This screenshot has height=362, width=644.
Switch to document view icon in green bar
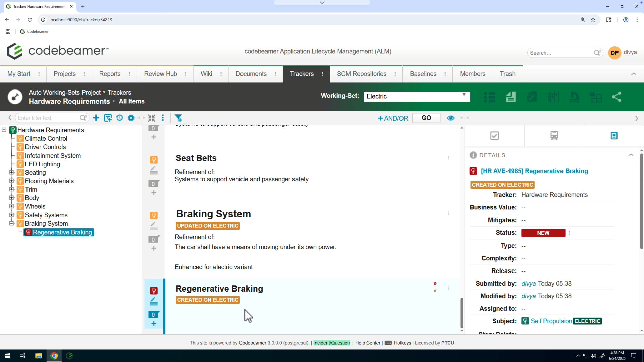tap(511, 97)
